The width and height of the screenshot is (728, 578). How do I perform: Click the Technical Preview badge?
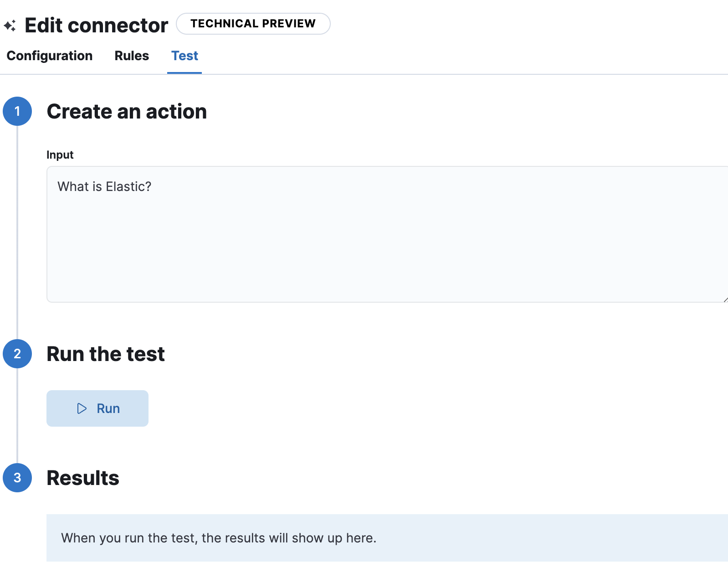(253, 24)
